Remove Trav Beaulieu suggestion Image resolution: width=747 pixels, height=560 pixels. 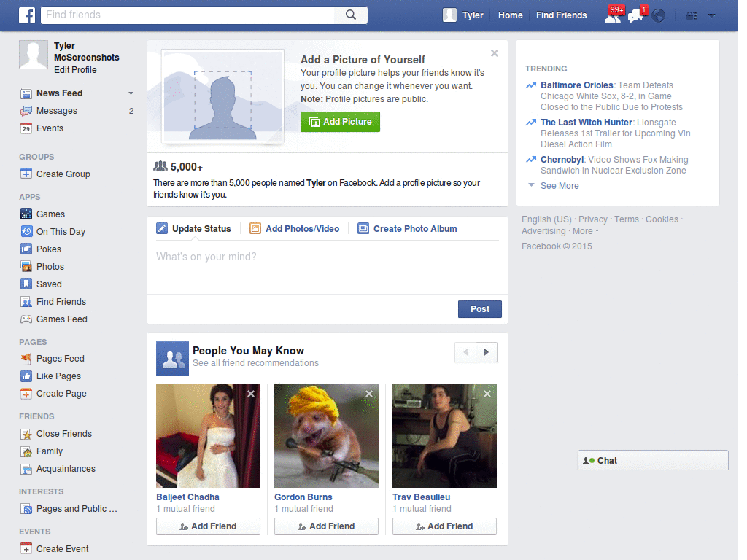pos(487,394)
